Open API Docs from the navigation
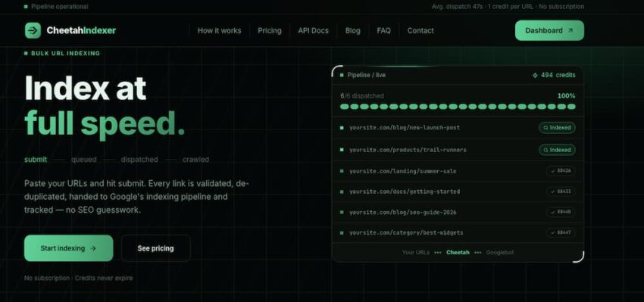Viewport: 644px width, 302px height. [x=314, y=30]
